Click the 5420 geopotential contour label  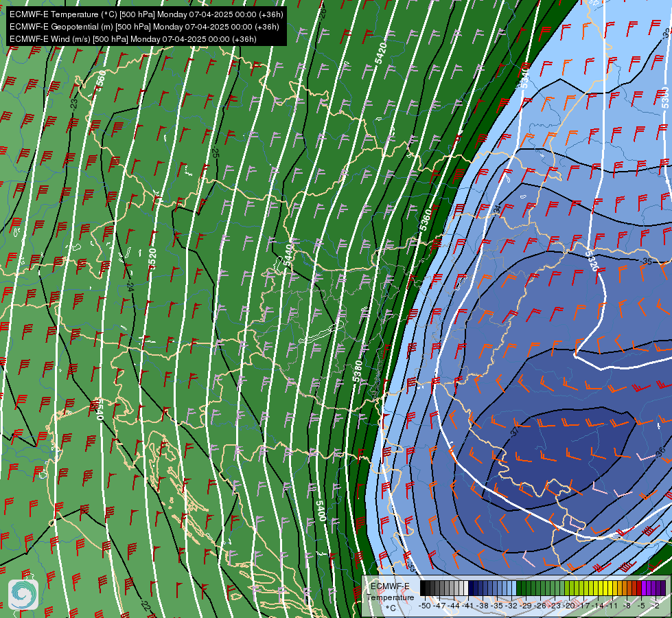(380, 53)
